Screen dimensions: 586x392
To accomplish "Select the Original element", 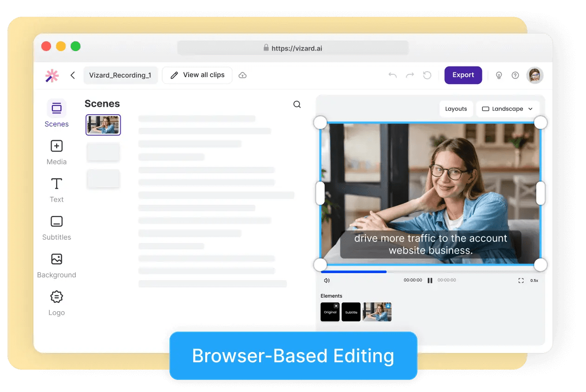I will point(330,312).
